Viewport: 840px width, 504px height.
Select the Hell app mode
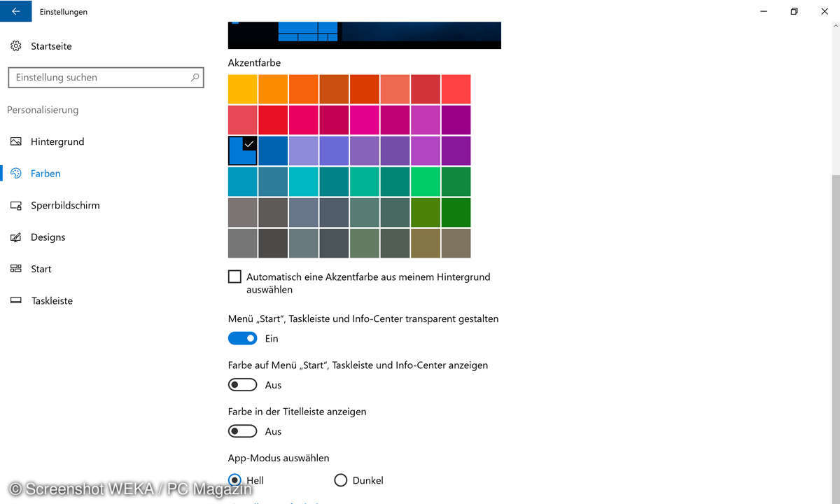coord(234,480)
